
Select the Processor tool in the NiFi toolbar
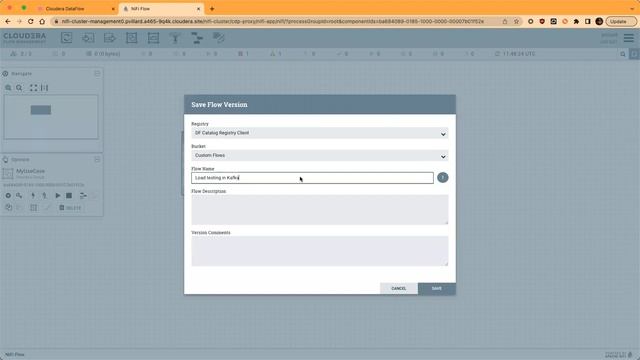coord(66,38)
